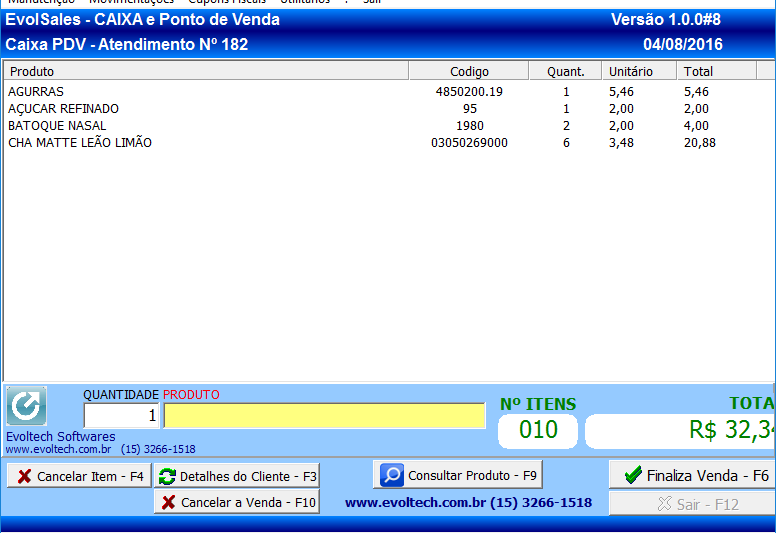Click the Total column header

click(x=717, y=71)
